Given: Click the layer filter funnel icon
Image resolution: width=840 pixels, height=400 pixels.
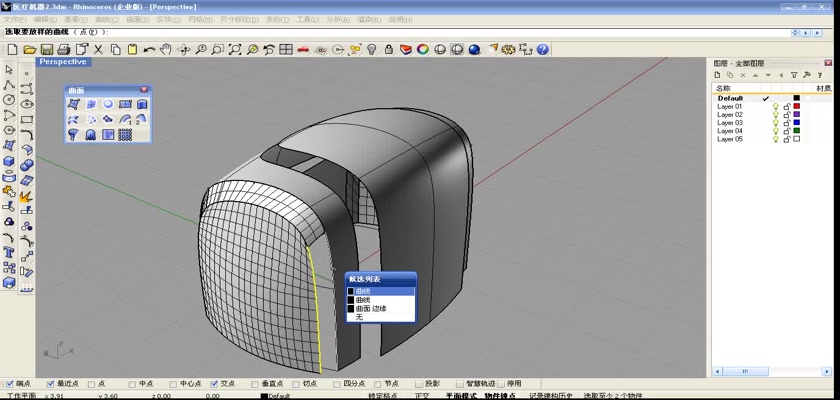Looking at the screenshot, I should (793, 75).
